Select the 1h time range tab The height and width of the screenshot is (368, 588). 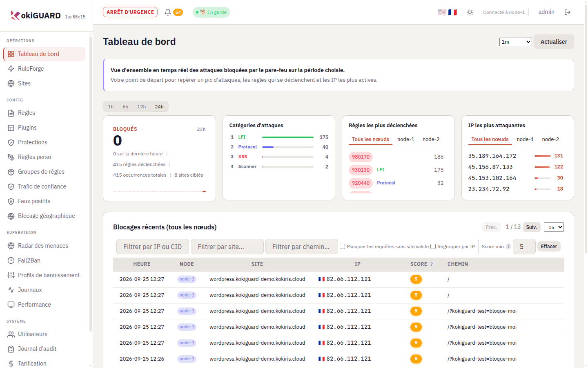[x=111, y=107]
